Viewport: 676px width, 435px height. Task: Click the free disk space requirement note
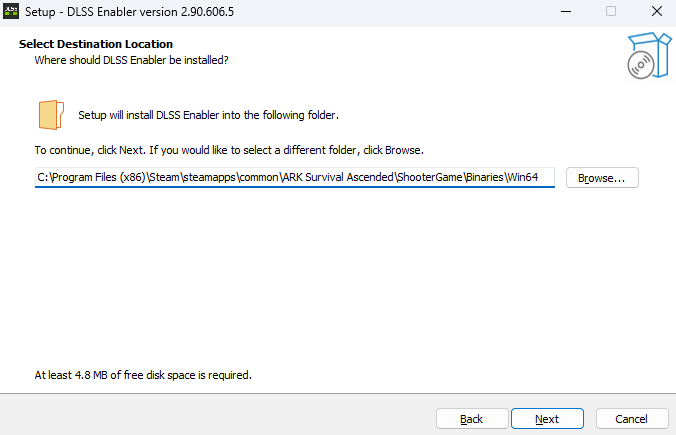(143, 376)
